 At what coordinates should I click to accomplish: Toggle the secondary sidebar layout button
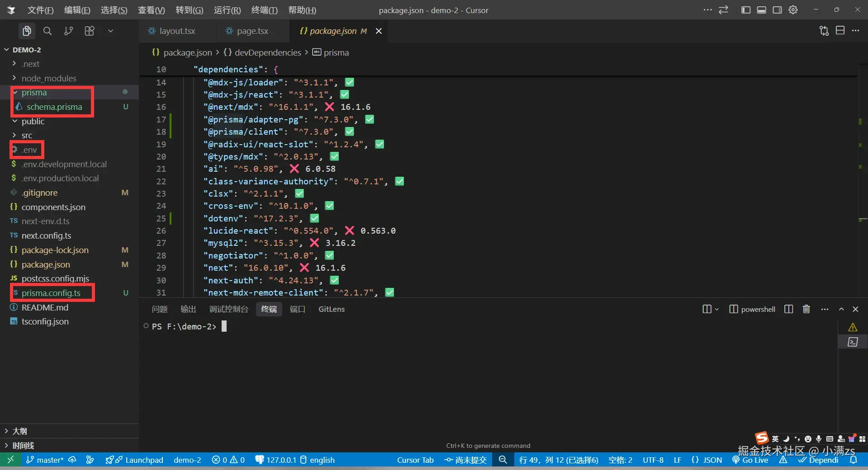778,10
